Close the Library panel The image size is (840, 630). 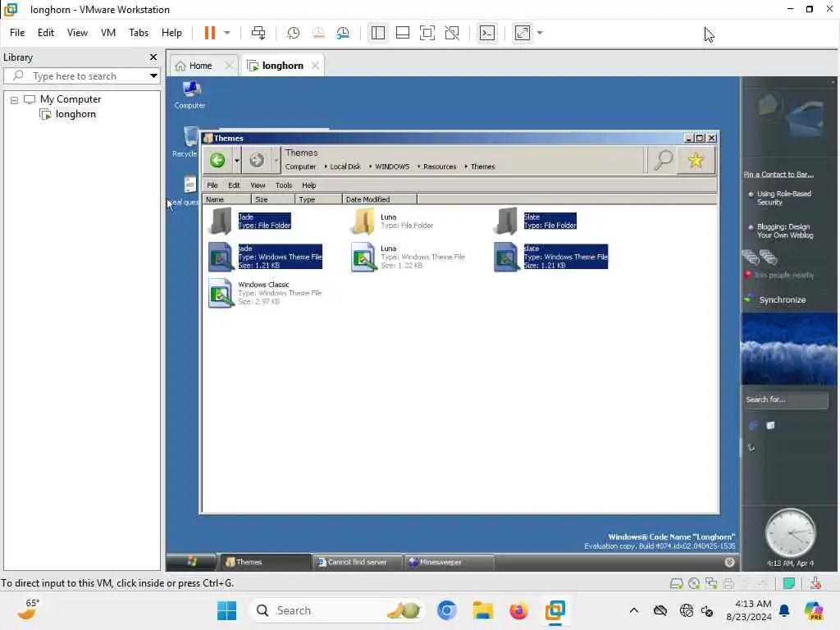(x=153, y=57)
